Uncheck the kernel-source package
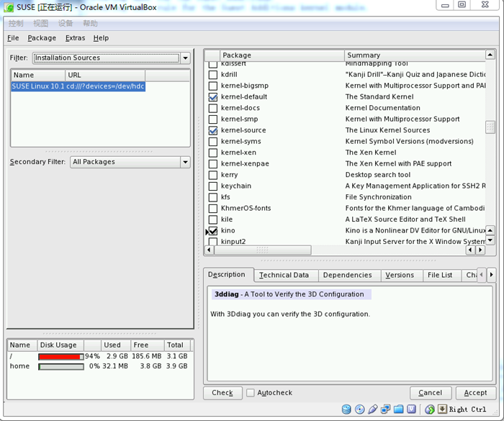This screenshot has width=504, height=421. (x=213, y=130)
